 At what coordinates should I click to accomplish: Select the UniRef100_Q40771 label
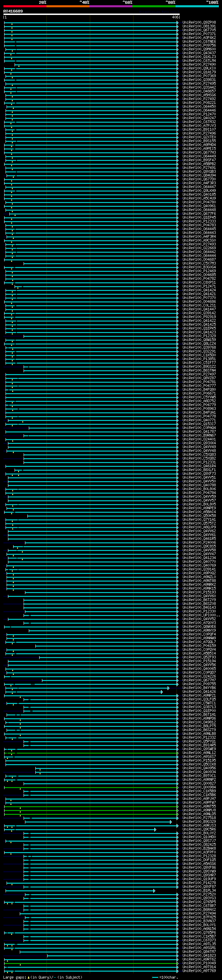199,420
